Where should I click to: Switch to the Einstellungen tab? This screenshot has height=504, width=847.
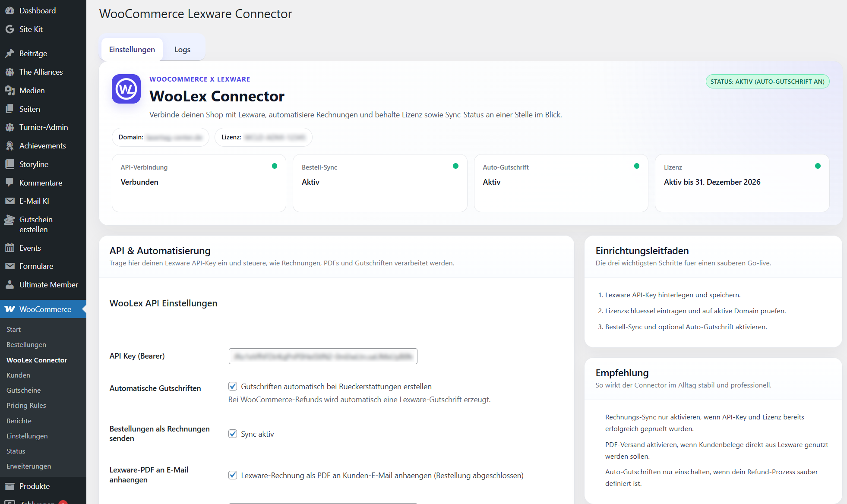pos(132,50)
